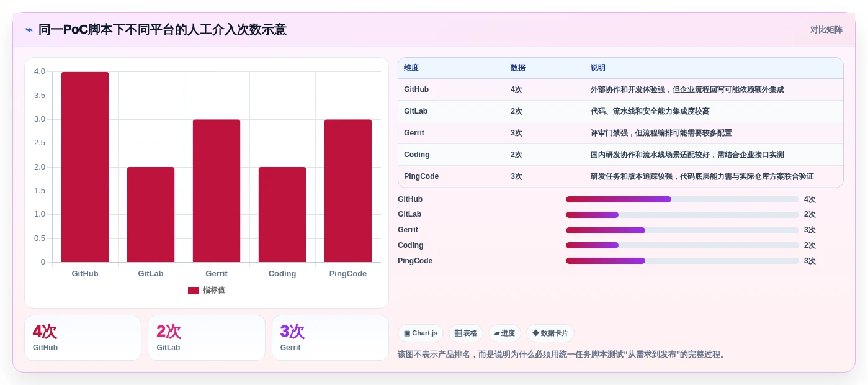Screen dimensions: 868x385
Task: Open the 2次 GitLab data card
Action: (x=207, y=338)
